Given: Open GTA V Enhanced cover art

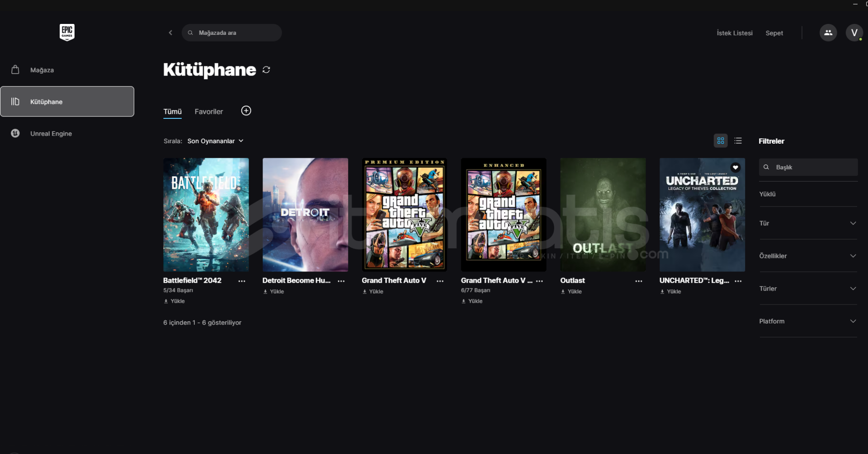Looking at the screenshot, I should pyautogui.click(x=504, y=215).
